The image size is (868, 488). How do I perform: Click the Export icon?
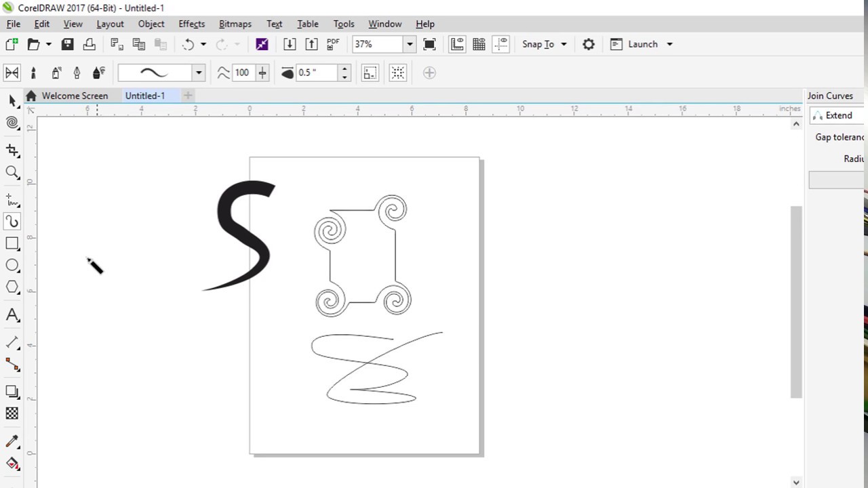tap(311, 44)
